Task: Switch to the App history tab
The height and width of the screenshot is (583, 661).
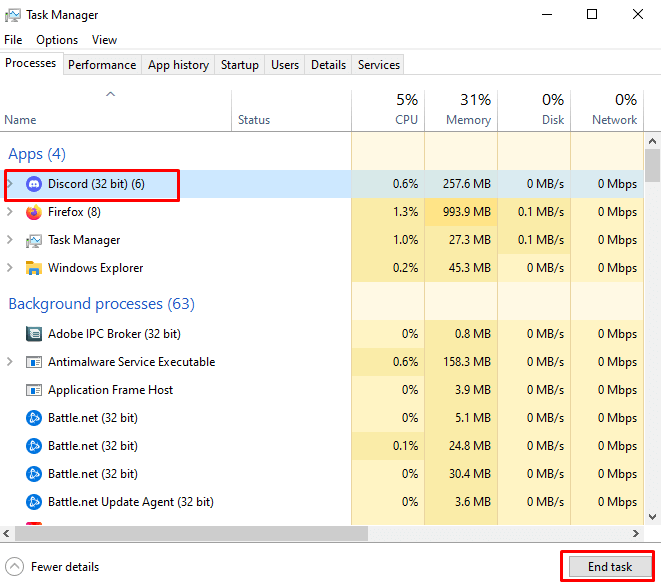Action: click(178, 65)
